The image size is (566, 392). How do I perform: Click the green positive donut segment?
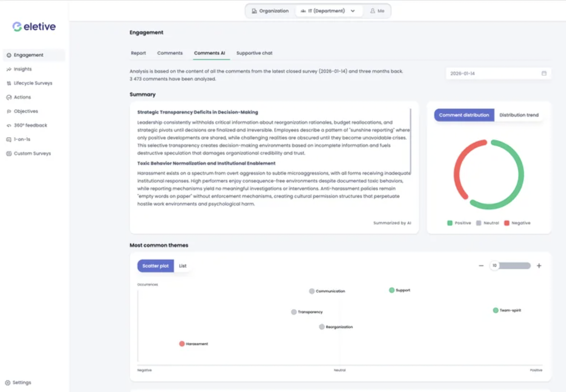point(521,175)
